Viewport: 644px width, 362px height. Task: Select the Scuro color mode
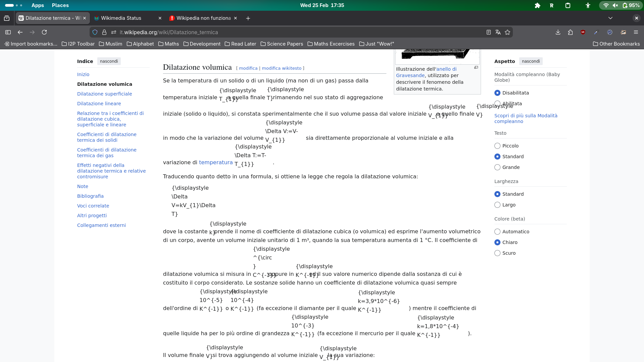pos(497,253)
